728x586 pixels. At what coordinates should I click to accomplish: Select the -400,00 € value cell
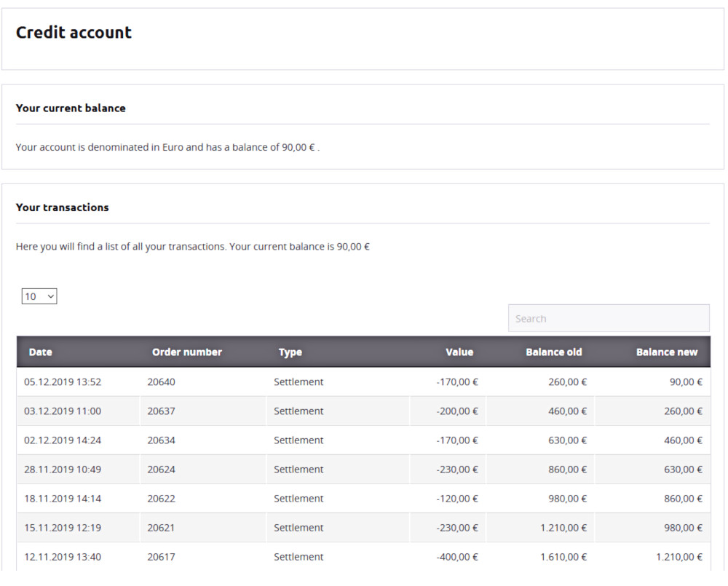tap(457, 557)
